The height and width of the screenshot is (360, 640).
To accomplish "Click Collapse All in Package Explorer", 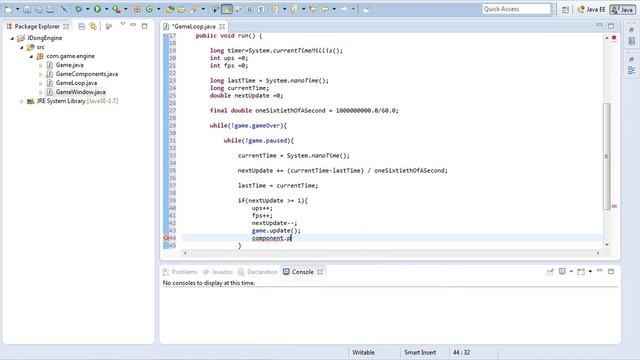I will coord(82,26).
